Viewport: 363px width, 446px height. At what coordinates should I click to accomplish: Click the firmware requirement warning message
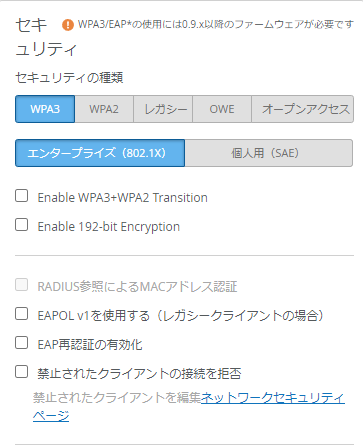[x=216, y=24]
